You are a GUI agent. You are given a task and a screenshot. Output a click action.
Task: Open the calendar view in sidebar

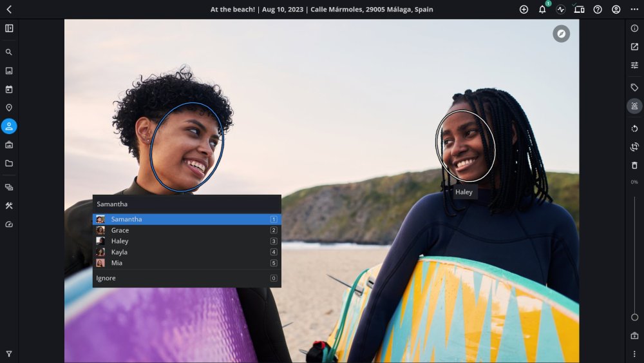[x=9, y=89]
